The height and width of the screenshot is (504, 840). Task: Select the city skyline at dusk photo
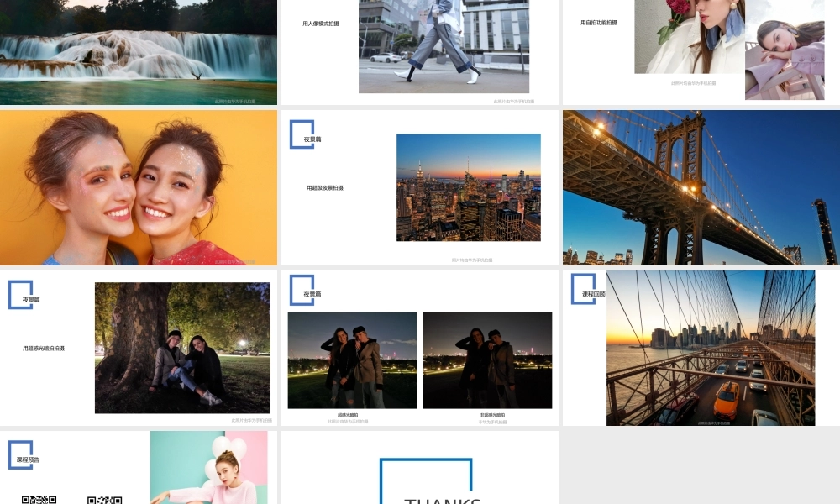click(x=468, y=187)
